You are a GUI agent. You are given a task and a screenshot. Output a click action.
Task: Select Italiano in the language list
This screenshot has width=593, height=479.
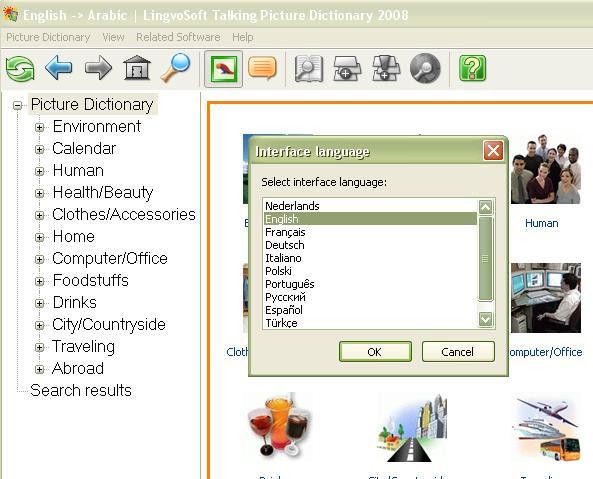click(x=370, y=258)
